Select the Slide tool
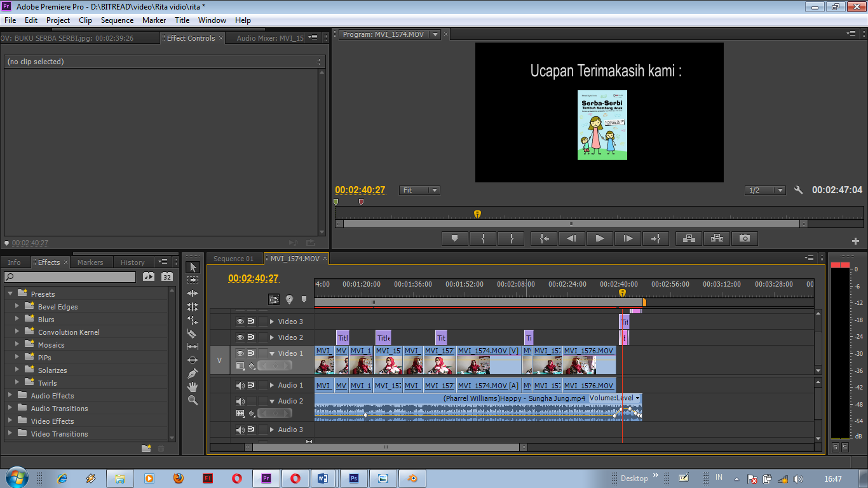868x488 pixels. point(193,360)
